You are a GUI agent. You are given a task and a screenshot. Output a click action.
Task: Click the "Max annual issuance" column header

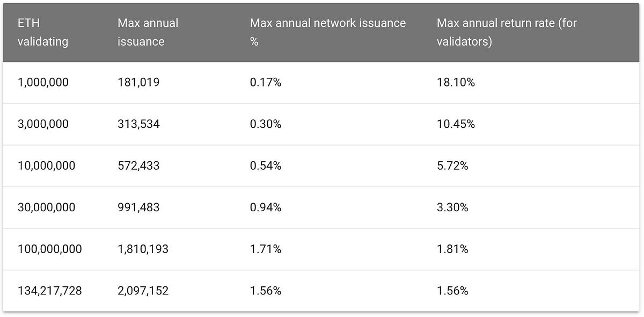(x=148, y=32)
